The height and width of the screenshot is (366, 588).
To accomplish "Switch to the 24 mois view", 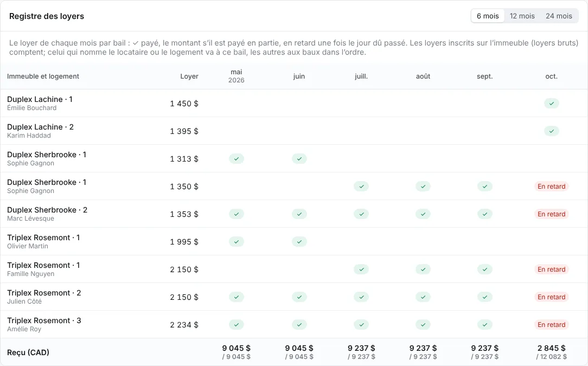I will coord(559,16).
